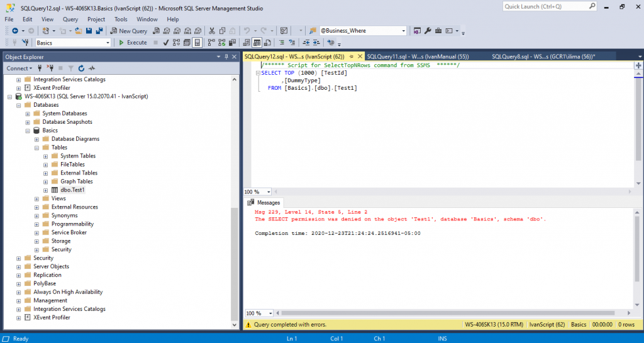Display the Estimated Execution Plan

tap(177, 42)
